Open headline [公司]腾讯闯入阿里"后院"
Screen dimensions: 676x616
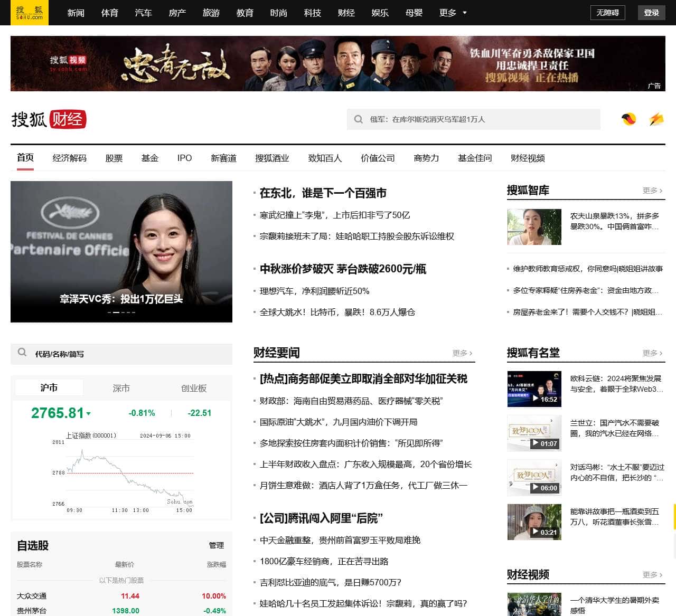click(321, 518)
